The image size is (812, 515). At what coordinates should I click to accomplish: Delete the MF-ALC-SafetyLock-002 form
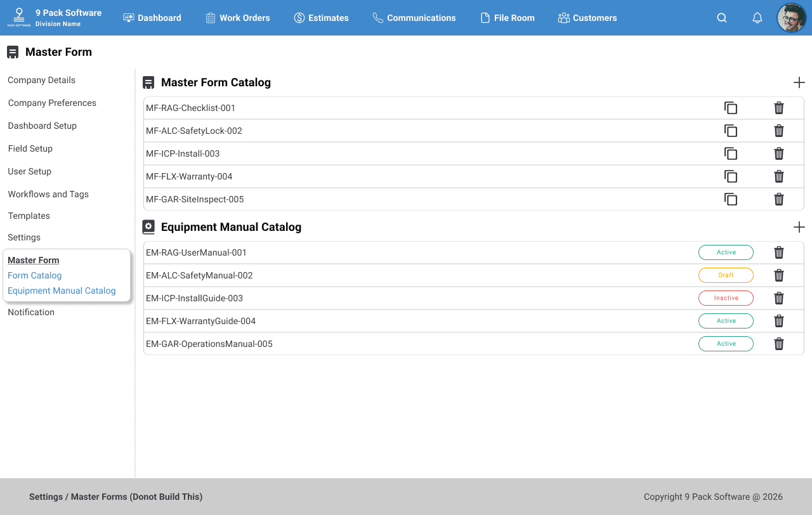click(x=779, y=131)
